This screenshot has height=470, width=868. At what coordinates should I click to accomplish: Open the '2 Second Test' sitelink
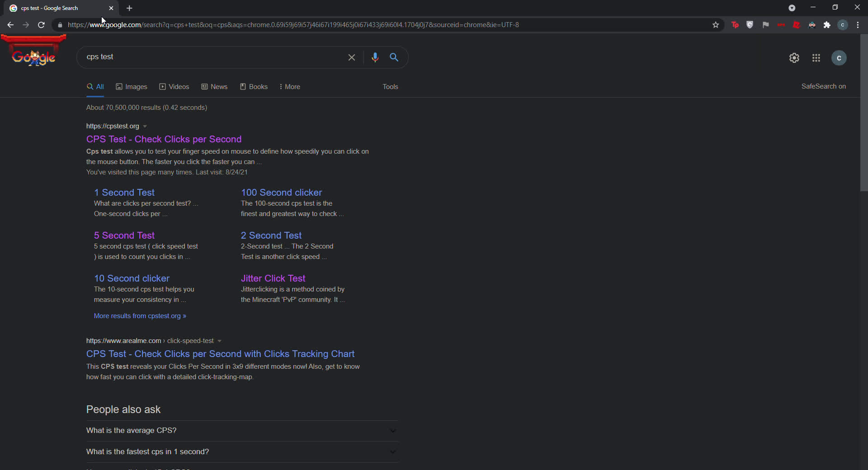click(271, 235)
